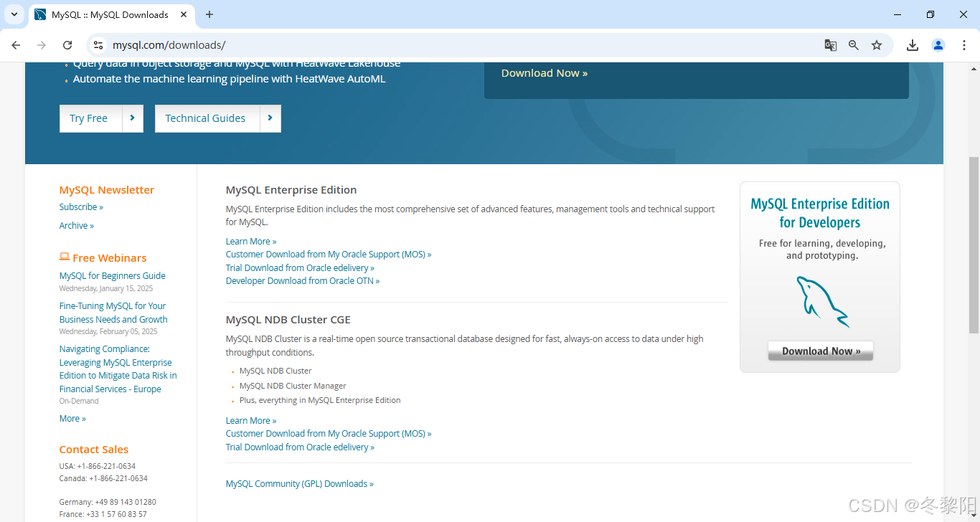The image size is (980, 522).
Task: Open MySQL for Beginners Guide webinar
Action: [113, 276]
